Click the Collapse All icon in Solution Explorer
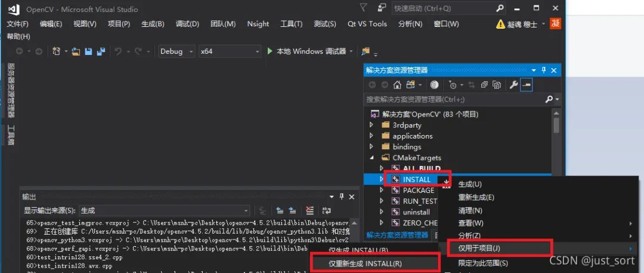The width and height of the screenshot is (644, 273). [x=484, y=85]
